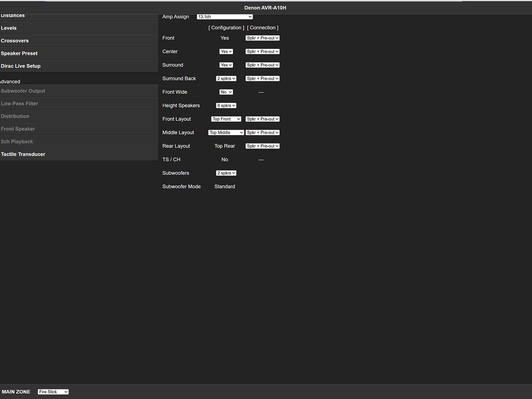
Task: Click the Front Wide label
Action: [x=175, y=92]
